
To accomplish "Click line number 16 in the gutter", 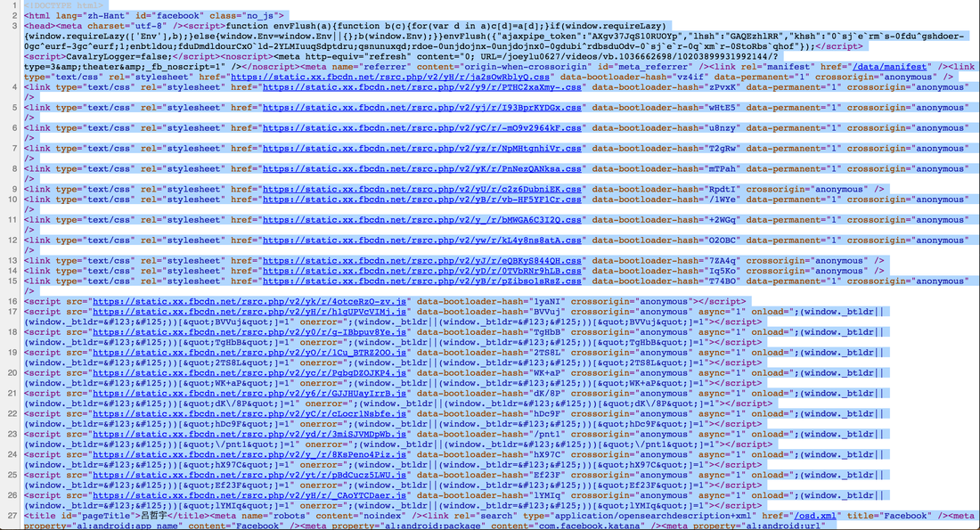I will click(x=12, y=301).
